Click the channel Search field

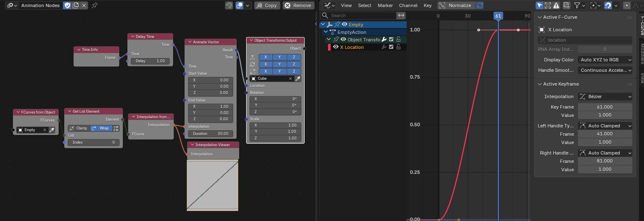pos(358,15)
